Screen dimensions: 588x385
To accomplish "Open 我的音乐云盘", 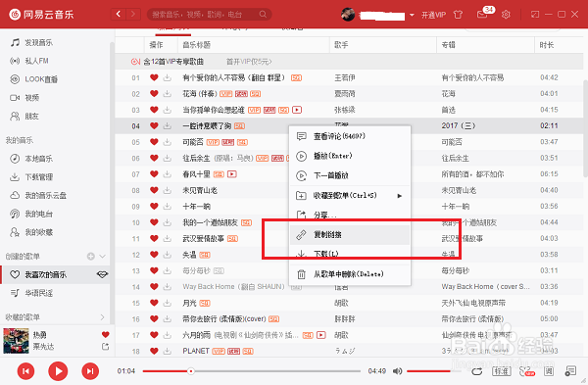I will click(x=38, y=195).
